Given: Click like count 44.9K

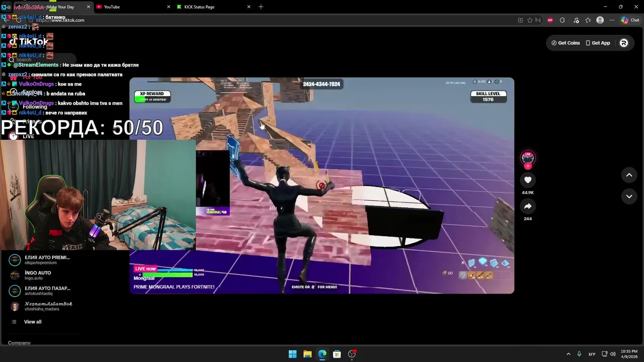Looking at the screenshot, I should click(528, 193).
